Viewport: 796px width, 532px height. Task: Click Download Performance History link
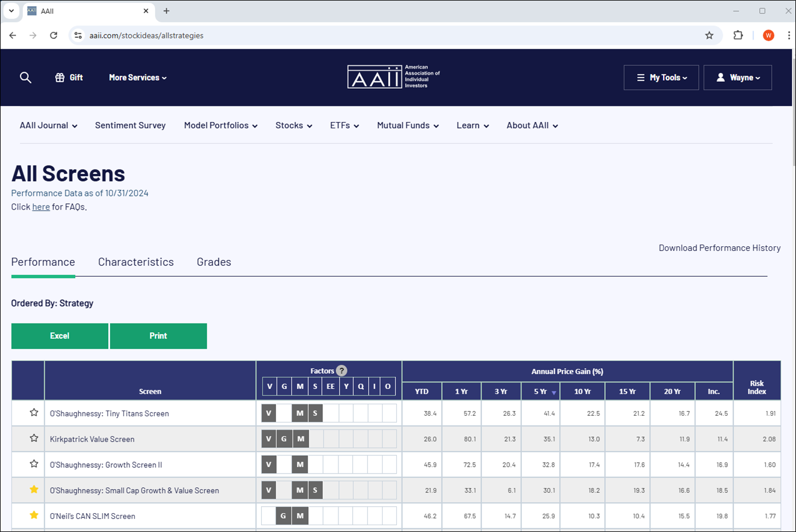(719, 248)
